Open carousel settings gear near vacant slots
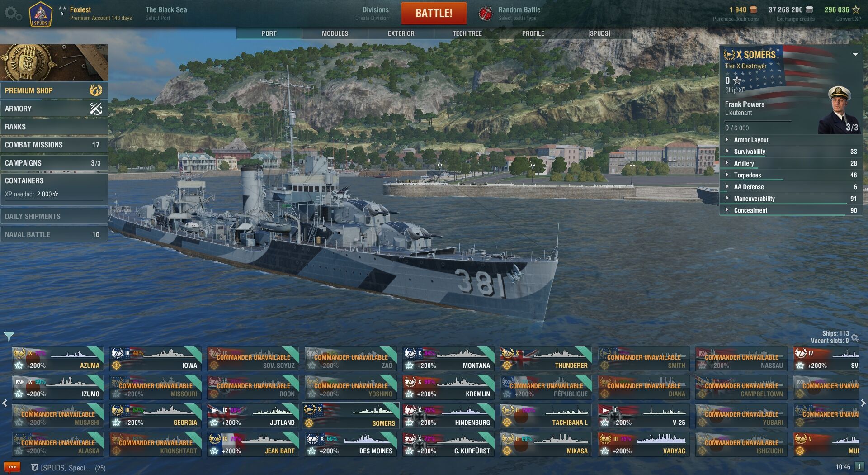 coord(855,337)
